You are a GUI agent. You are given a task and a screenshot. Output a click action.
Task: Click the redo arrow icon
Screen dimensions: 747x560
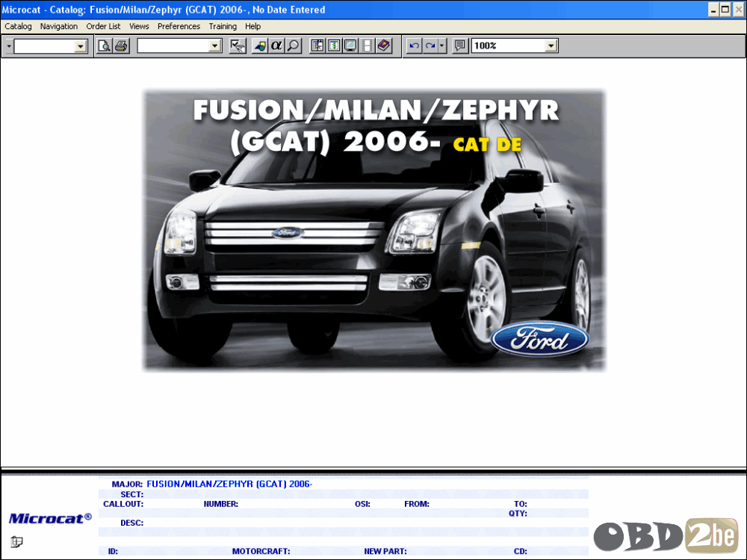[x=430, y=46]
